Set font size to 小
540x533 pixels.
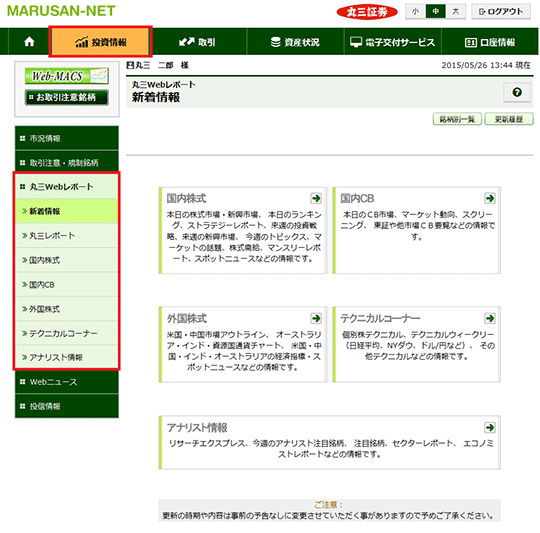[416, 11]
